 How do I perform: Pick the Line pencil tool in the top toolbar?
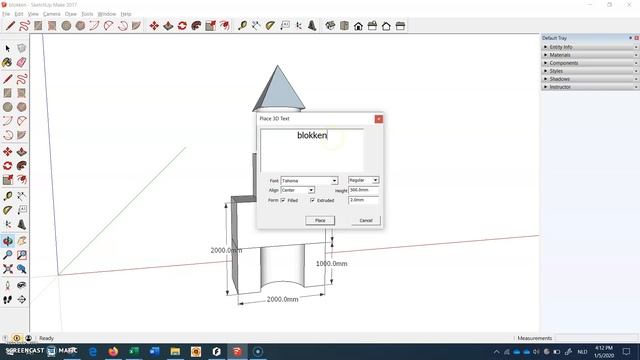pyautogui.click(x=10, y=26)
